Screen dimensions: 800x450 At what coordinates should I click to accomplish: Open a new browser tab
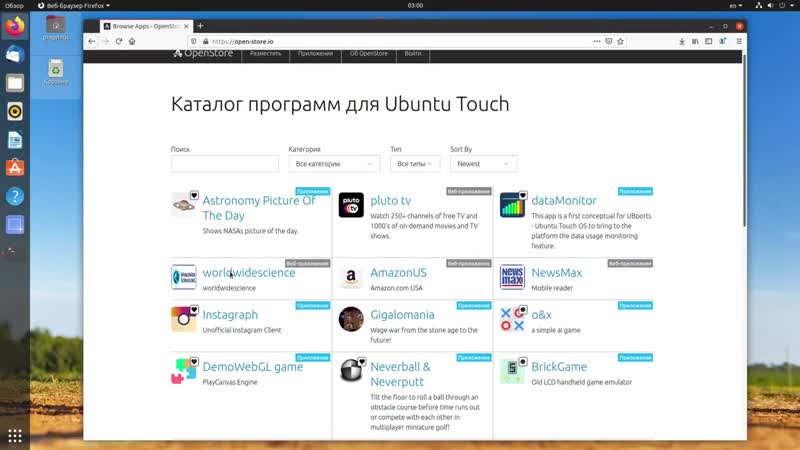[201, 26]
